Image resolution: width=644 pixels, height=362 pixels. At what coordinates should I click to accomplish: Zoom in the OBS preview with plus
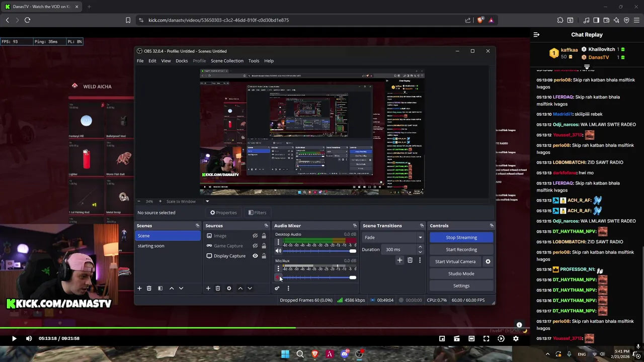tap(160, 201)
